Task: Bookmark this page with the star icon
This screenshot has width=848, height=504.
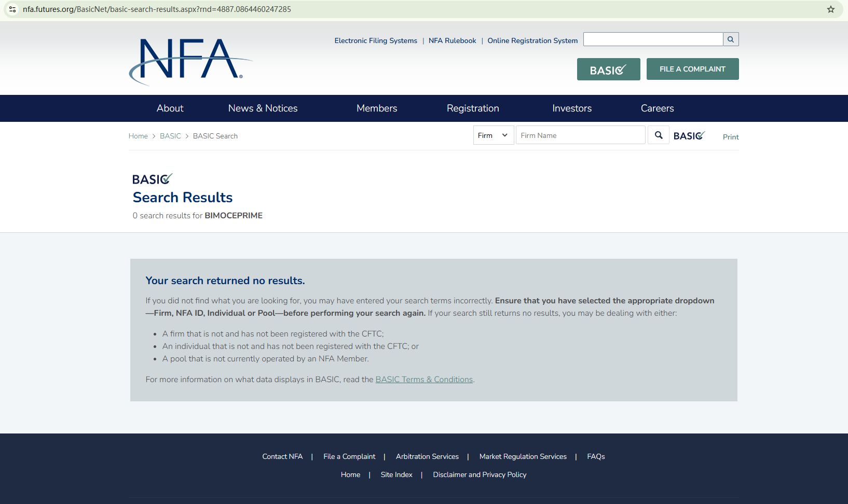Action: coord(831,9)
